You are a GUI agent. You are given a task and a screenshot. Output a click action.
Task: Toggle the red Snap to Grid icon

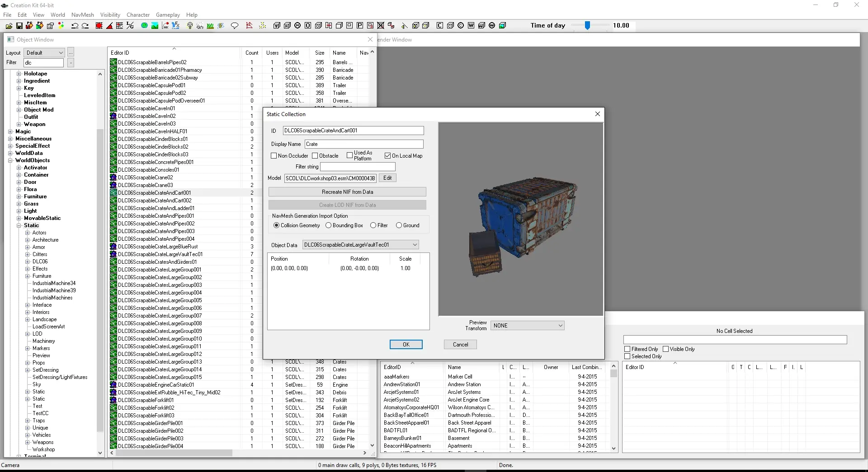(99, 26)
